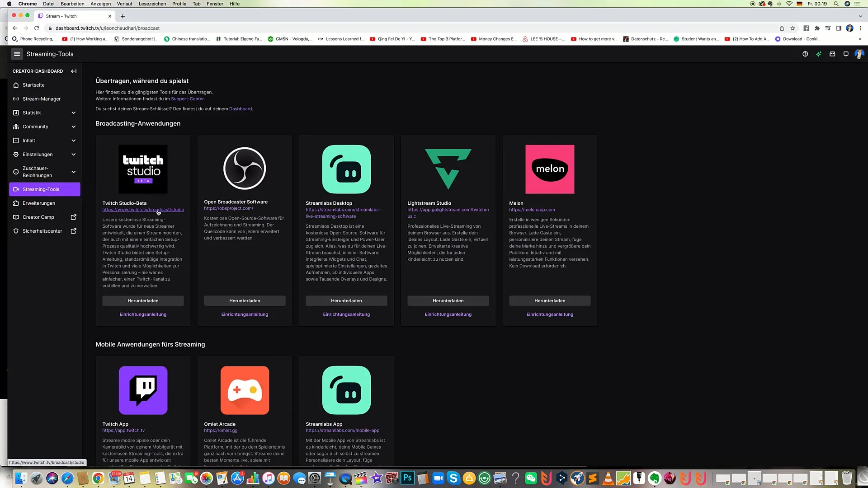Image resolution: width=868 pixels, height=488 pixels.
Task: Click the Lightstream Studio icon
Action: click(x=448, y=169)
